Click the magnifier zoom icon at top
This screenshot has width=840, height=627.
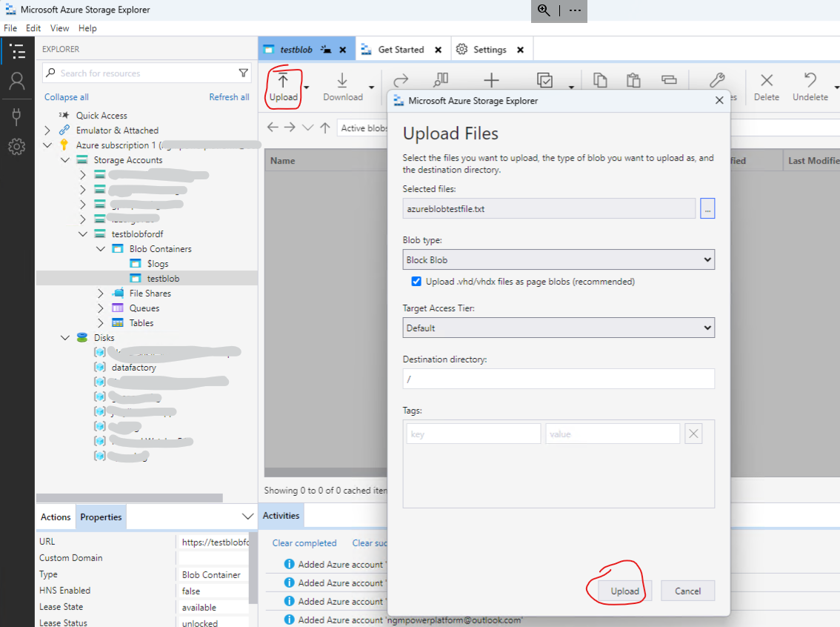[544, 10]
